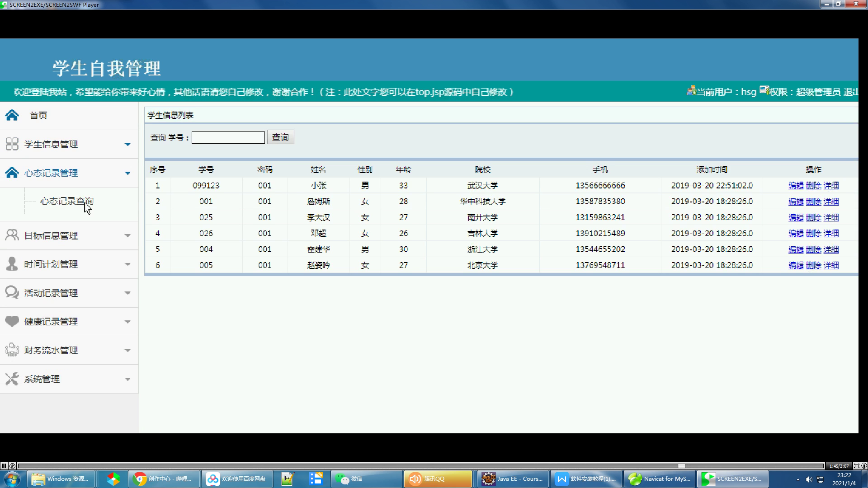
Task: Switch to Navicat for MySQL in taskbar
Action: [x=660, y=479]
